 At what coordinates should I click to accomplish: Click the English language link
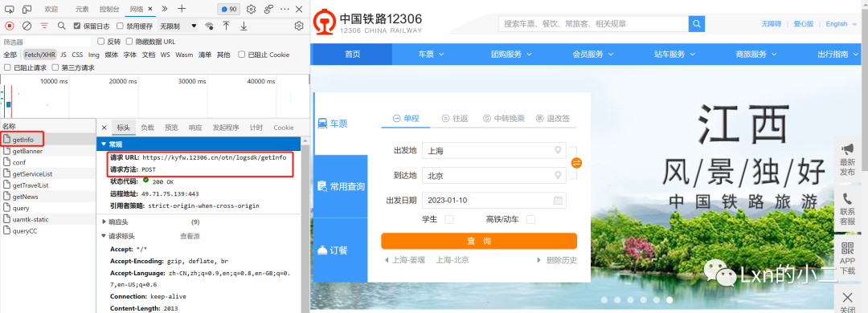837,24
